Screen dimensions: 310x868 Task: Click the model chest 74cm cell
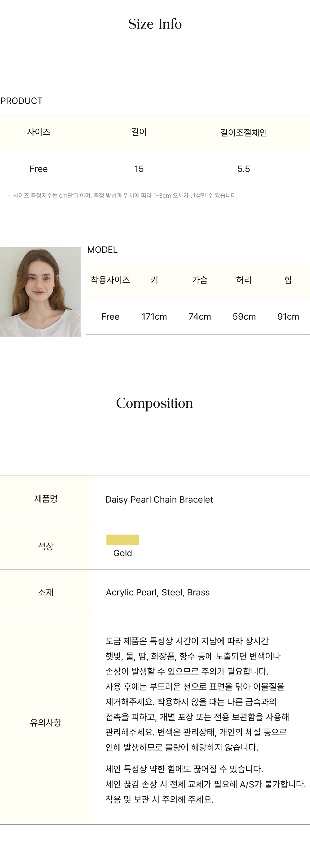[200, 316]
